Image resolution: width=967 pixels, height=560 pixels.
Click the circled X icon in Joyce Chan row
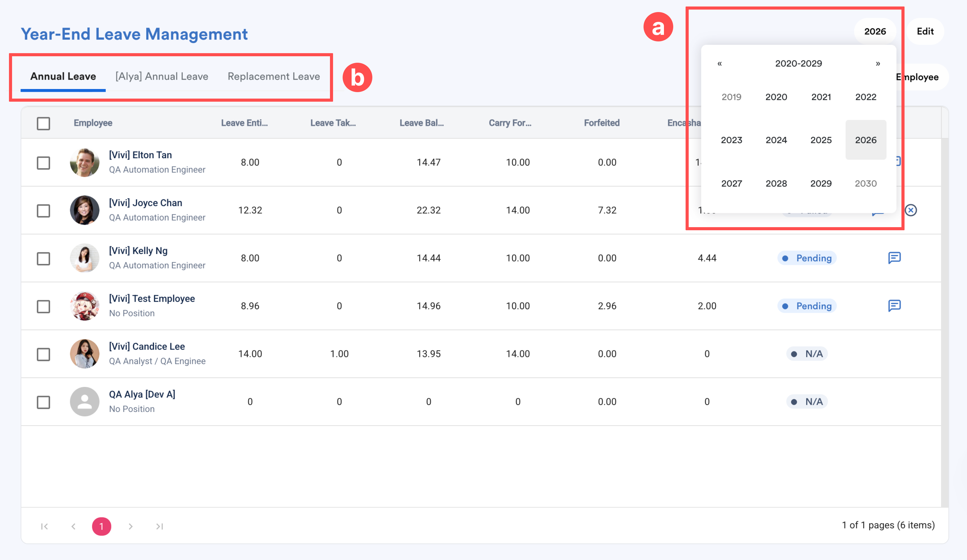click(x=911, y=210)
